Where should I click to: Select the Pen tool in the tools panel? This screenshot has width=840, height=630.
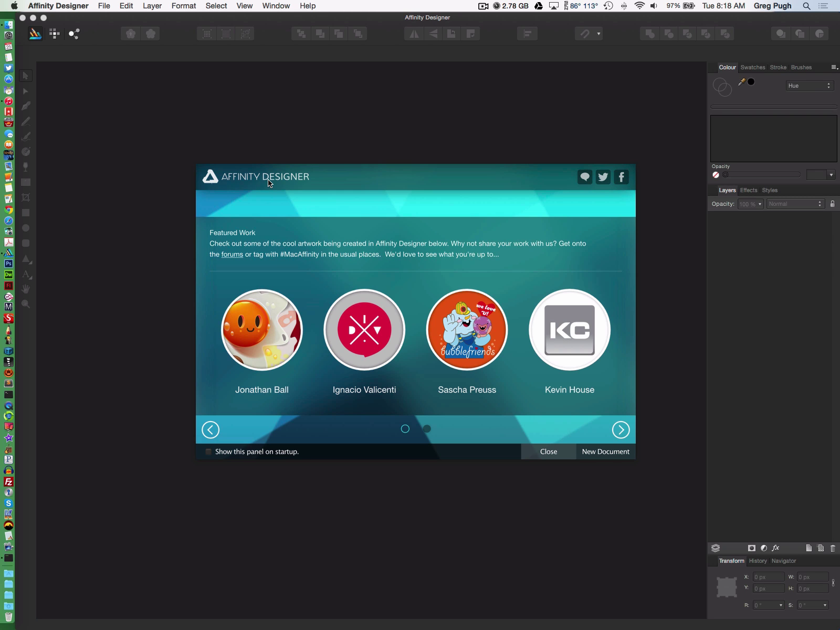tap(25, 106)
